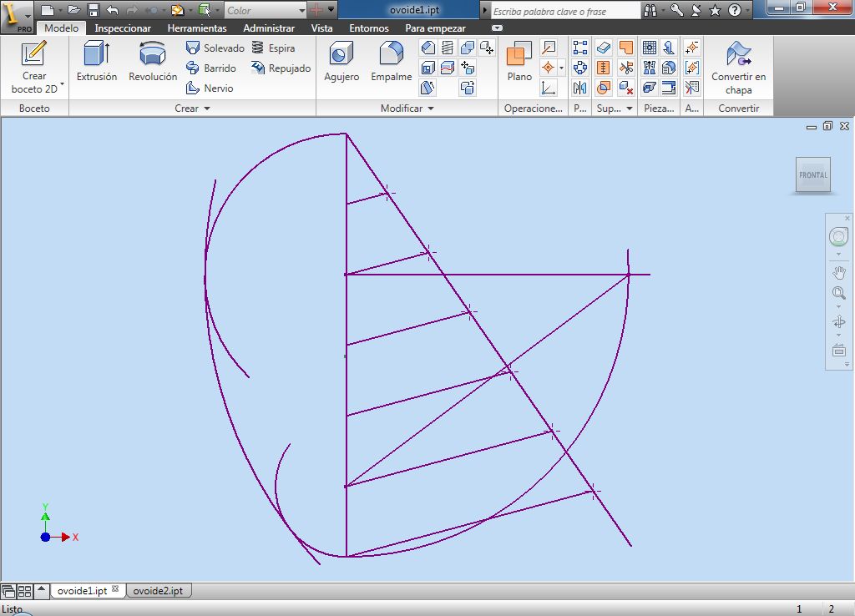Activate the Pan hand tool in navigation bar

(x=838, y=272)
